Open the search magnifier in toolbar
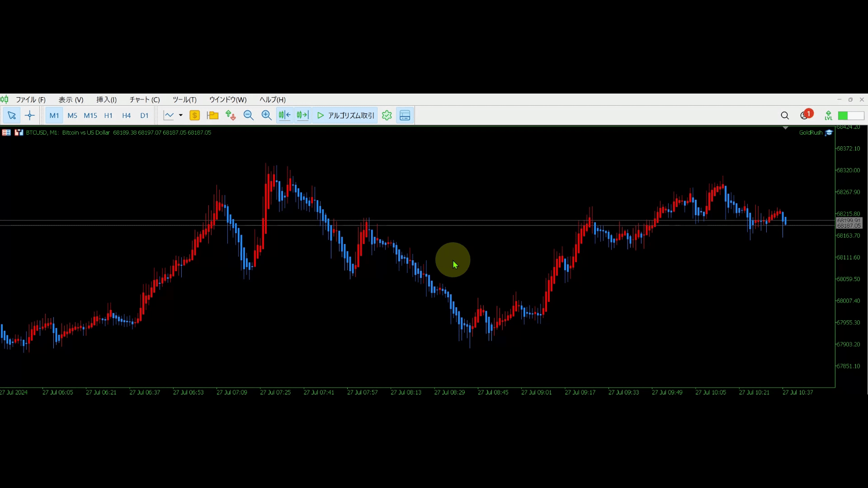The height and width of the screenshot is (488, 868). tap(785, 116)
